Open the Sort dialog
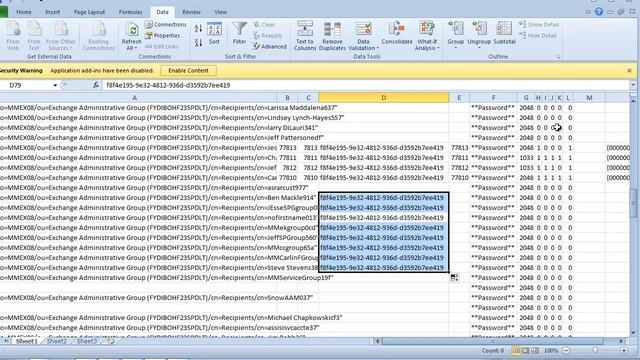 point(214,33)
